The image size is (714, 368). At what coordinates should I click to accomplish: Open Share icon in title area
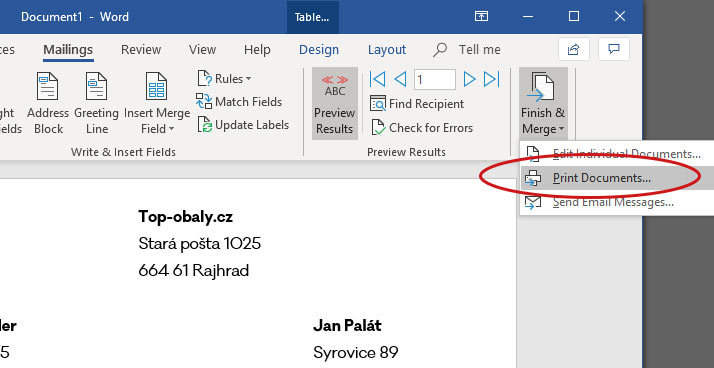[x=574, y=49]
